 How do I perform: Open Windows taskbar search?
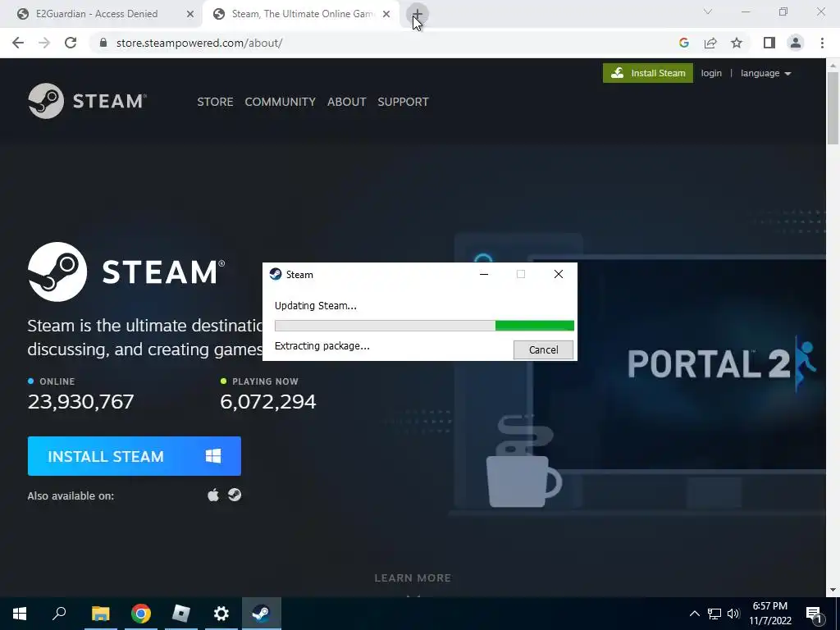click(x=59, y=614)
